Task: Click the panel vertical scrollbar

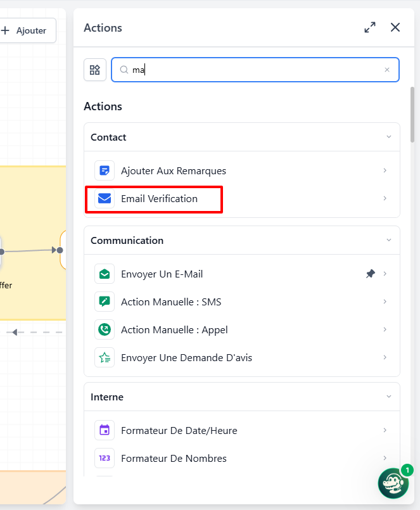Action: [x=412, y=115]
